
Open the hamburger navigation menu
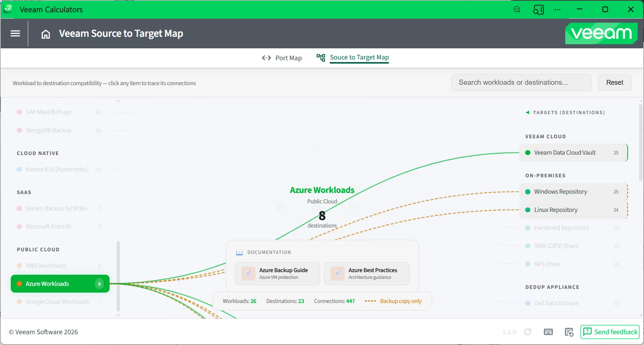click(x=15, y=33)
